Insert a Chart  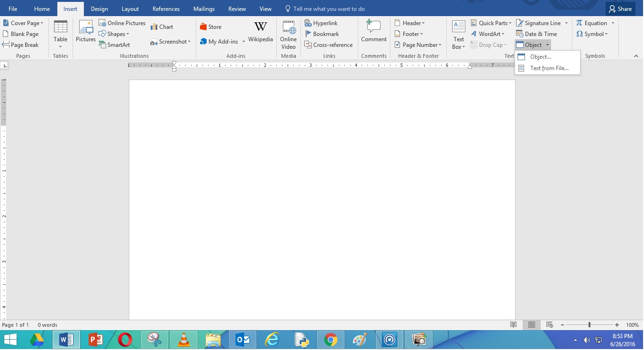pyautogui.click(x=162, y=27)
